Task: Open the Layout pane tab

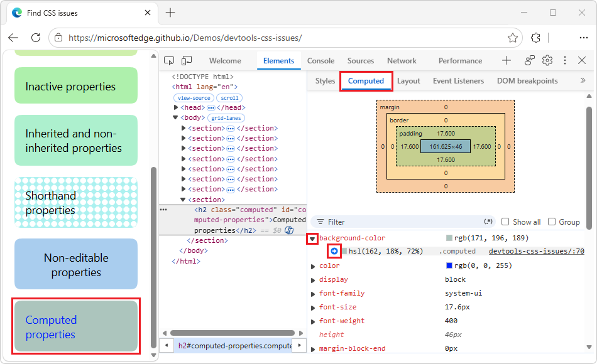Action: pos(408,81)
